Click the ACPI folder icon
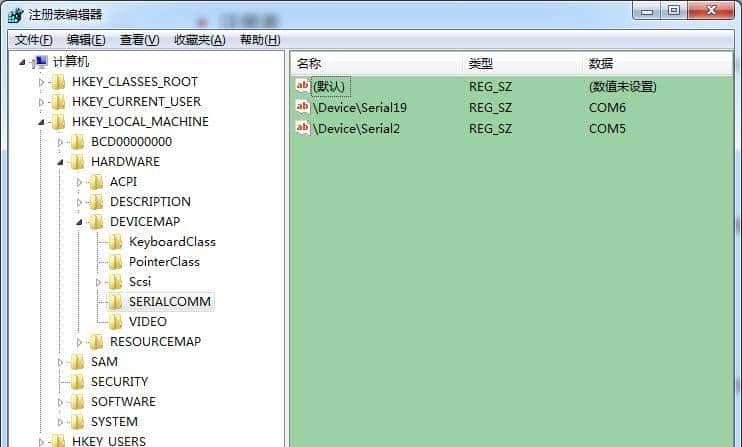The width and height of the screenshot is (742, 447). (96, 182)
